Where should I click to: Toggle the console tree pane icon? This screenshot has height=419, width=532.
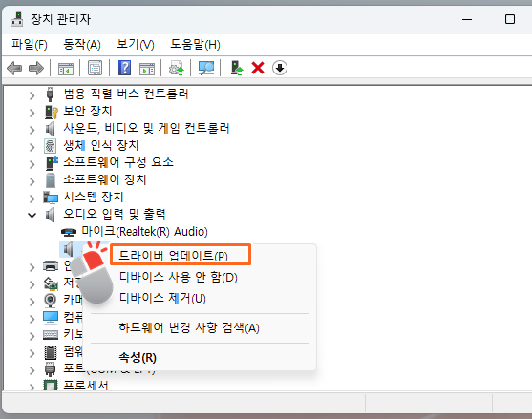click(x=66, y=68)
